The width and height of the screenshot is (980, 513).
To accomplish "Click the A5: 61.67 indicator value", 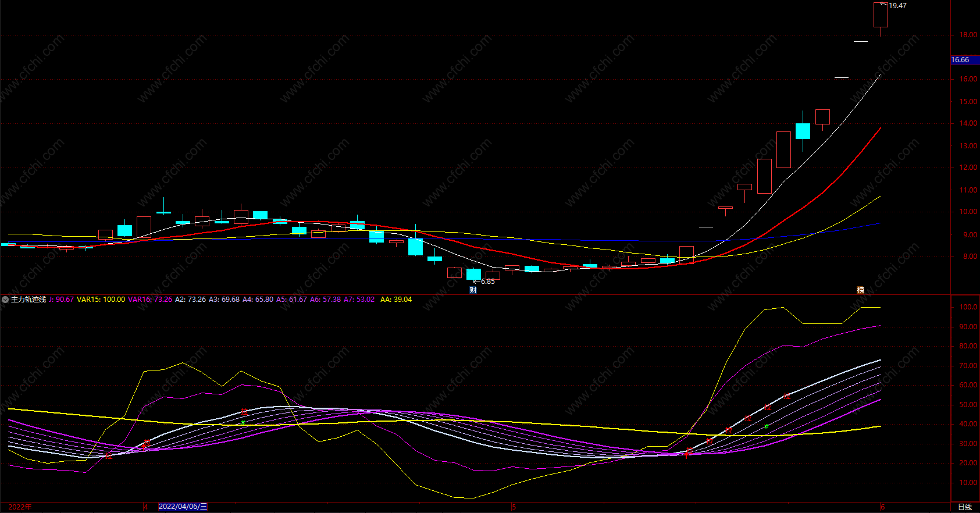I will coord(291,300).
